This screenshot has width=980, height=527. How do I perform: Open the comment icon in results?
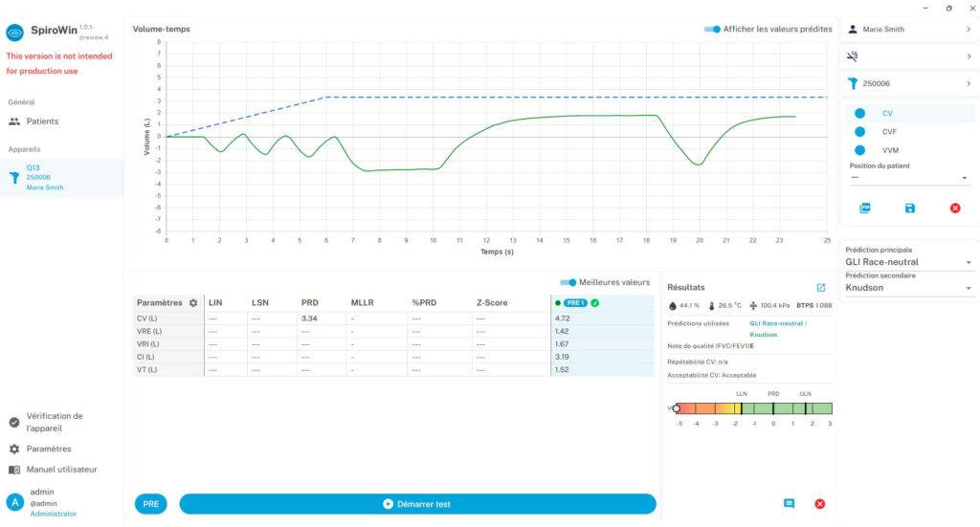(789, 504)
